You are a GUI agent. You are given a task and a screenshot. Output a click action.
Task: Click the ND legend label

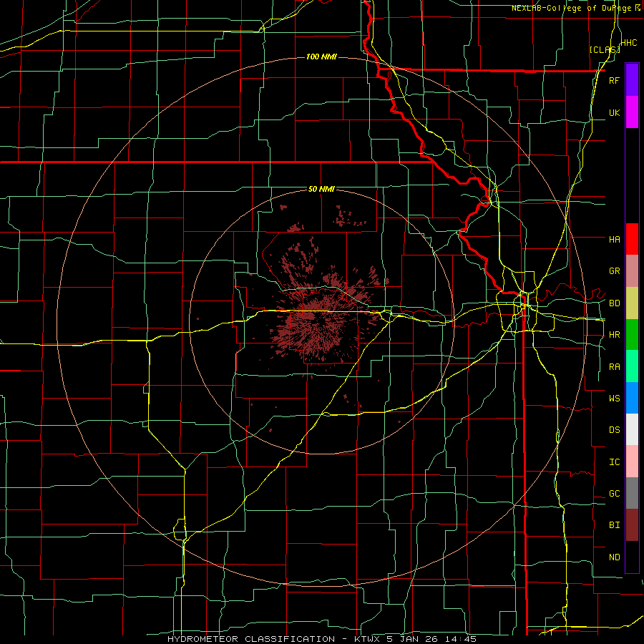(614, 557)
